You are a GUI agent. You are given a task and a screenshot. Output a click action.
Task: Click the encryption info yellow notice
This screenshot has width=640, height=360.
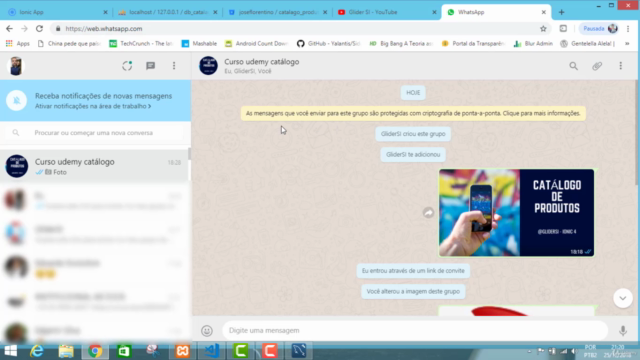pyautogui.click(x=413, y=113)
